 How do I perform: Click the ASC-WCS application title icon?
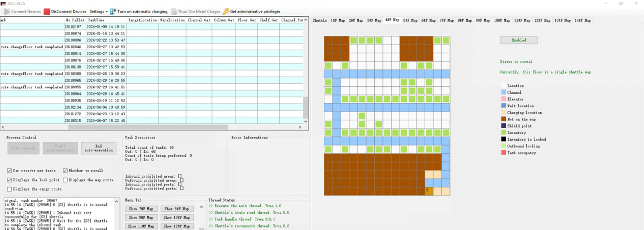(3, 3)
